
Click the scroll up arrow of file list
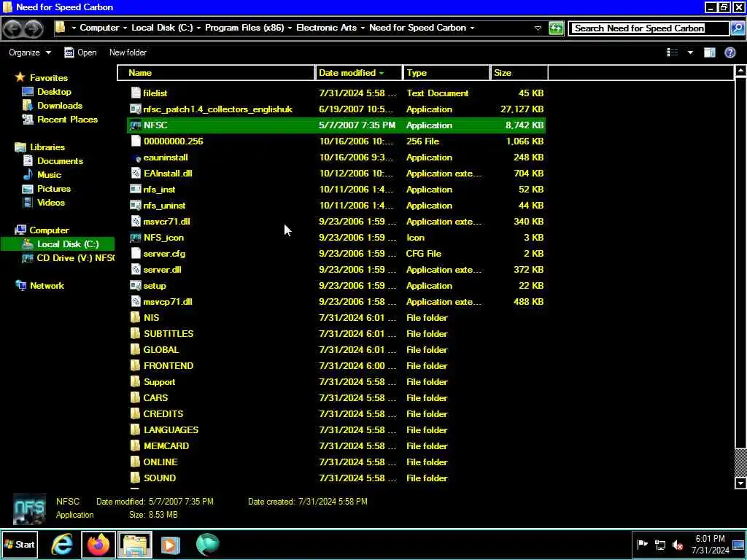(x=740, y=71)
